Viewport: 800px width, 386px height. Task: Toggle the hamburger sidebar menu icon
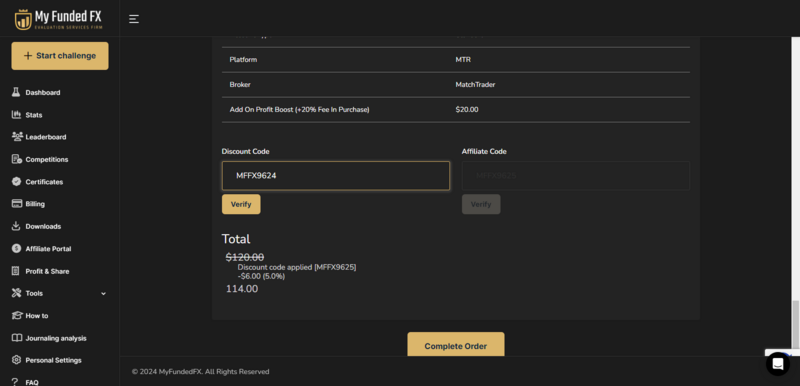[x=134, y=19]
